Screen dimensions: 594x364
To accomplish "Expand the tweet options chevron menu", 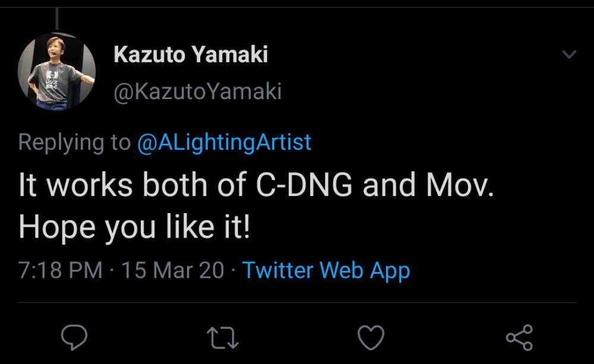I will pos(569,55).
